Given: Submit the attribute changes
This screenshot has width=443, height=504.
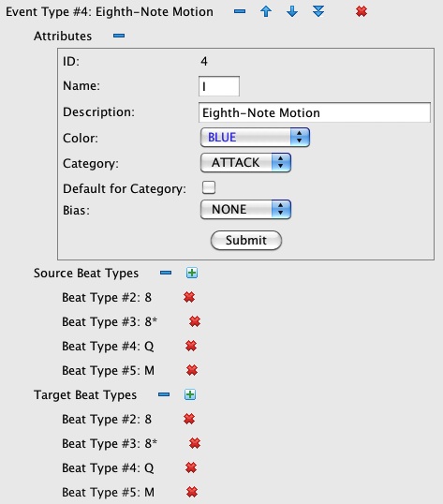Looking at the screenshot, I should (246, 241).
